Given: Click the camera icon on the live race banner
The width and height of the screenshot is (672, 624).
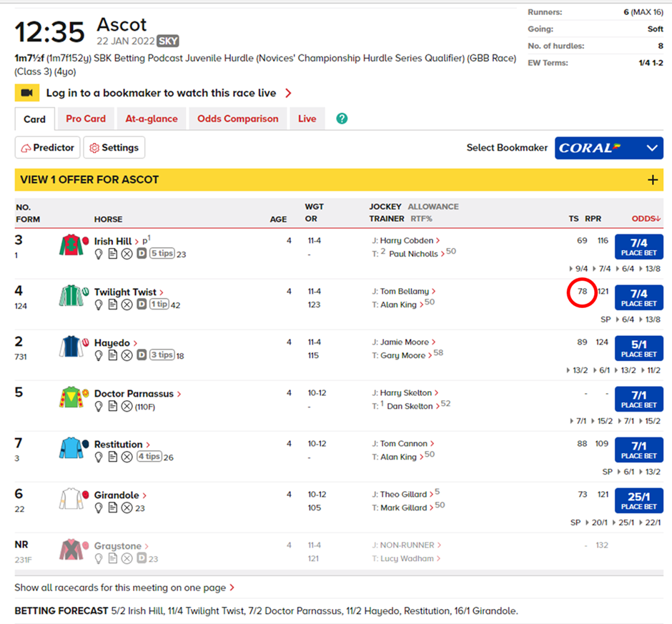Looking at the screenshot, I should (27, 92).
